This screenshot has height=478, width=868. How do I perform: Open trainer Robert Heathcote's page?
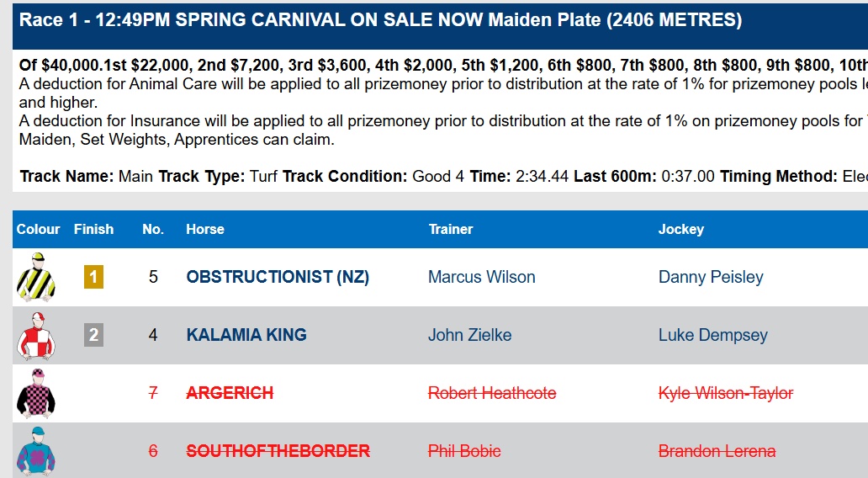pyautogui.click(x=492, y=393)
